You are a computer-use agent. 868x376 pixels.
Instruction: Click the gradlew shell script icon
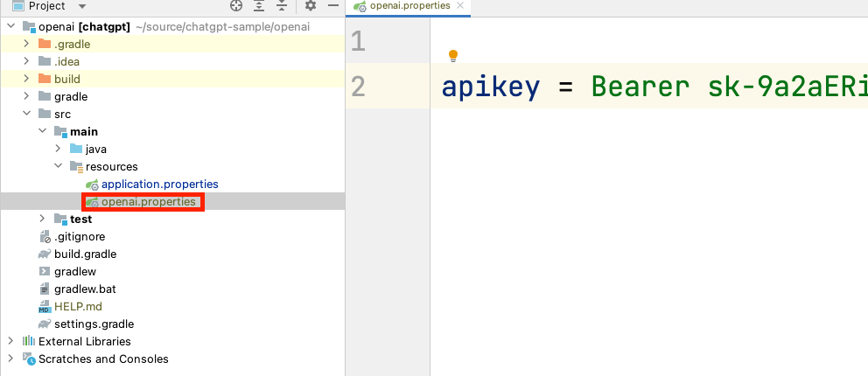pyautogui.click(x=45, y=271)
